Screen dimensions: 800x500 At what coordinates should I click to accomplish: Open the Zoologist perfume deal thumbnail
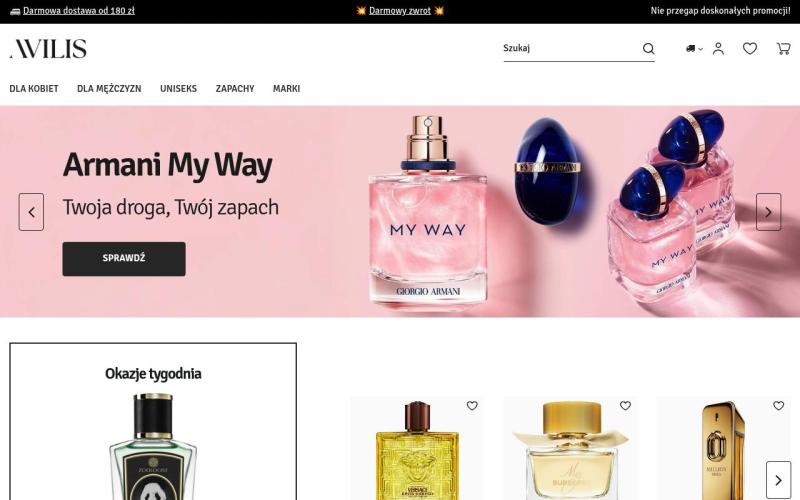pyautogui.click(x=153, y=446)
